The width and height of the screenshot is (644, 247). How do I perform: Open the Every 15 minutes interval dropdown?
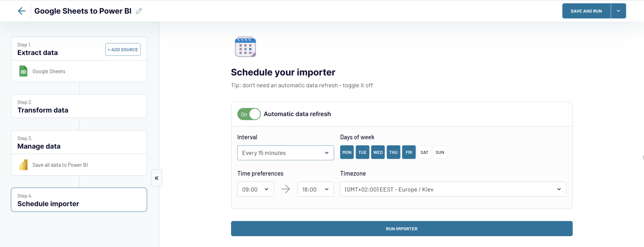[286, 152]
